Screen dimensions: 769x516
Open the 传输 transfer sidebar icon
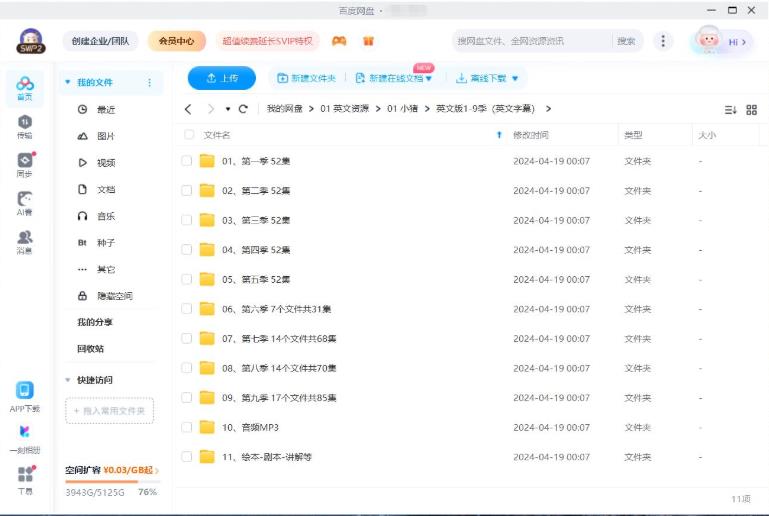25,127
